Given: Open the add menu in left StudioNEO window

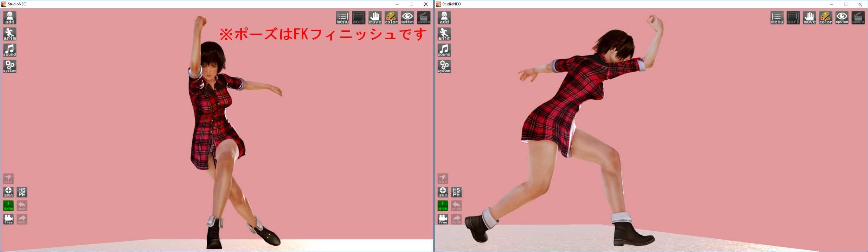Looking at the screenshot, I should pos(10,18).
